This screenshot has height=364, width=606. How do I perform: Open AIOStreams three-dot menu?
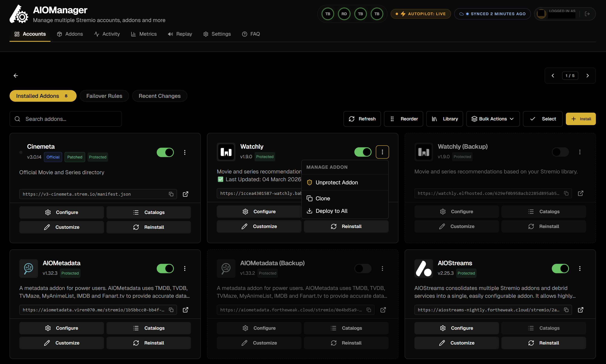(580, 268)
